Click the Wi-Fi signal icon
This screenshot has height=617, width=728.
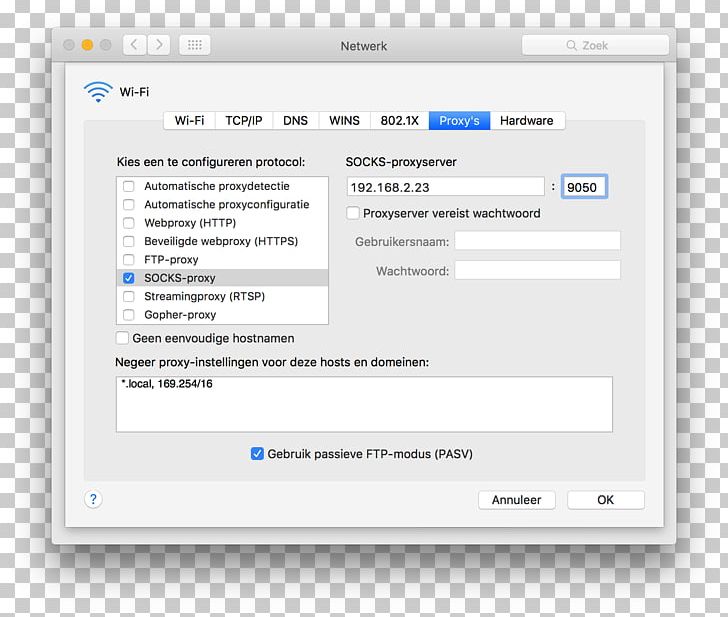98,92
